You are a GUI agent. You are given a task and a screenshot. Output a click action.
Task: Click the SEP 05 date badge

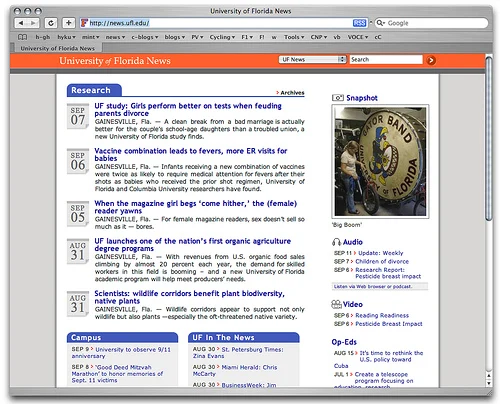78,214
